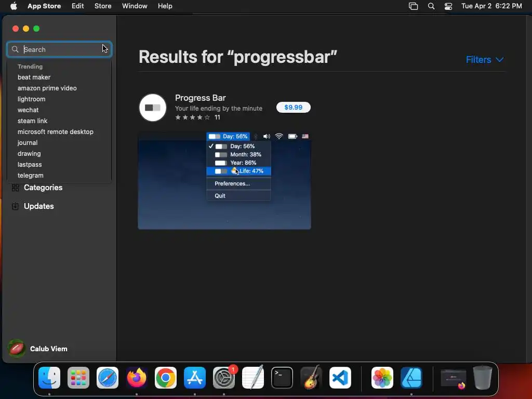Open the Apple menu

pyautogui.click(x=14, y=6)
